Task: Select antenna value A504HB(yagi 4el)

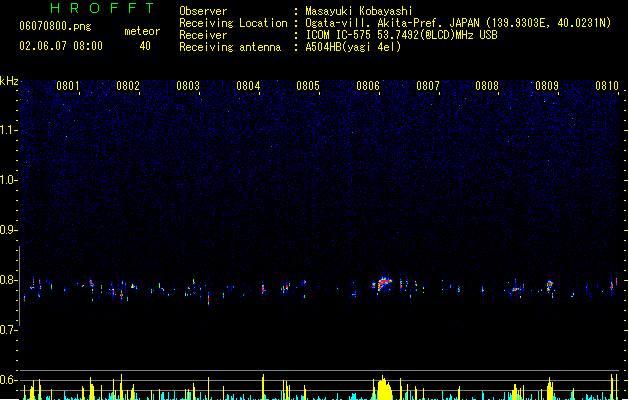Action: [x=353, y=47]
